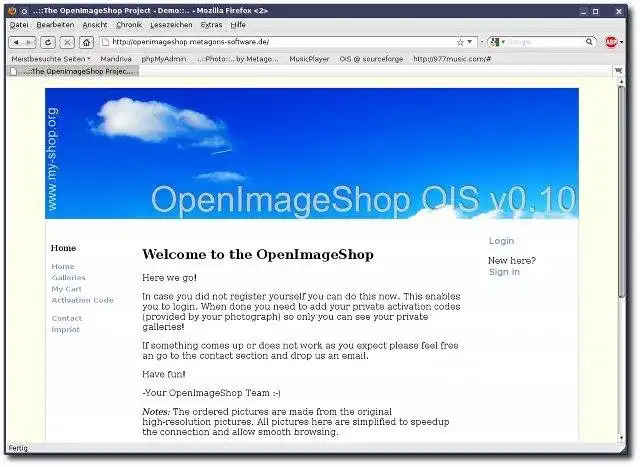Click the Welcome to the OpenImageShop heading
The width and height of the screenshot is (640, 467).
258,255
